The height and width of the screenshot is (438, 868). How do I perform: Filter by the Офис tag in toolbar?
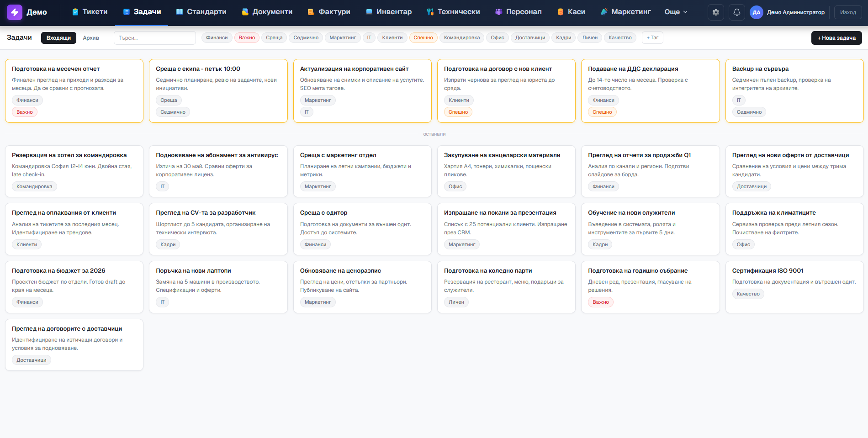click(498, 37)
